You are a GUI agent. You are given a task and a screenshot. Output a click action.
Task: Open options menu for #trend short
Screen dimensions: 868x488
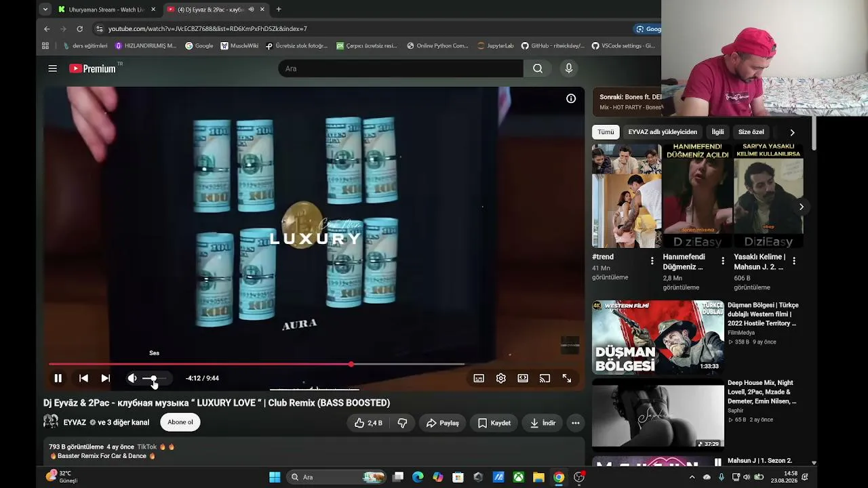[652, 261]
